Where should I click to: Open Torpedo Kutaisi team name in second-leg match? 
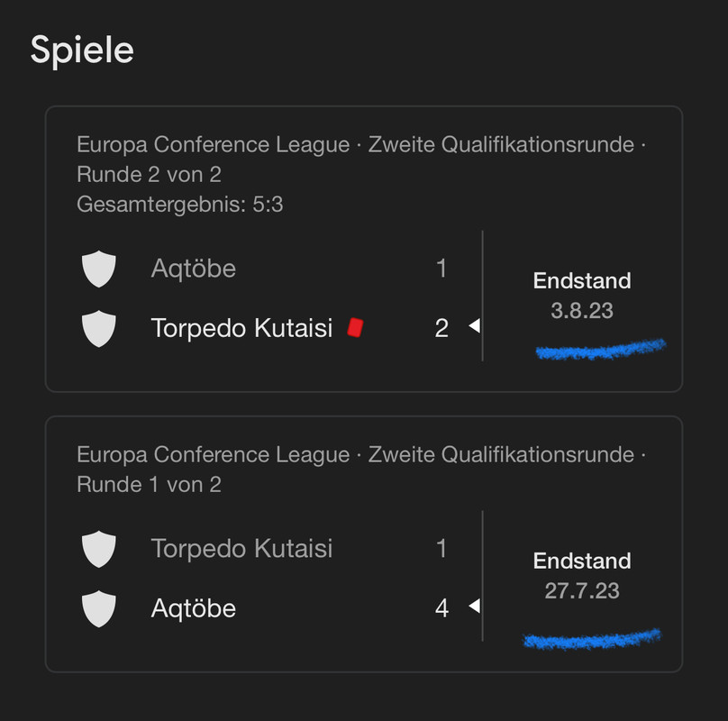(x=241, y=328)
